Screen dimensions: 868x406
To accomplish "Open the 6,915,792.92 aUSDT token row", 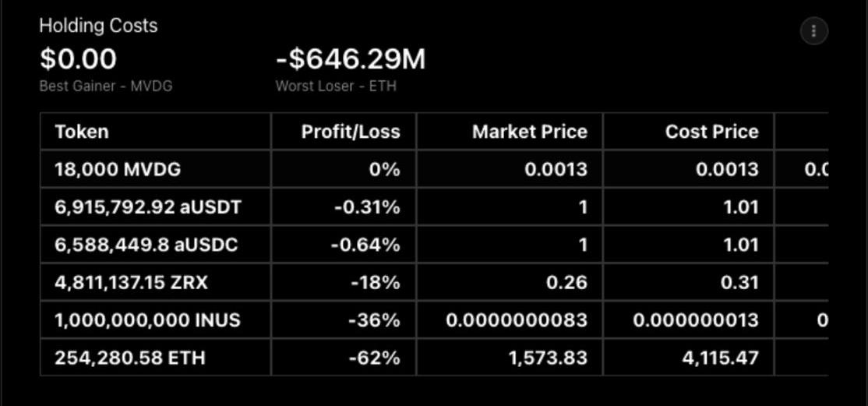I will pyautogui.click(x=434, y=207).
